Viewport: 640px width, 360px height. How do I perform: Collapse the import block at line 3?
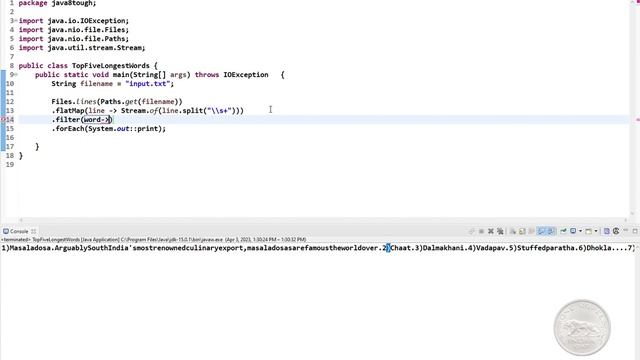(x=16, y=21)
